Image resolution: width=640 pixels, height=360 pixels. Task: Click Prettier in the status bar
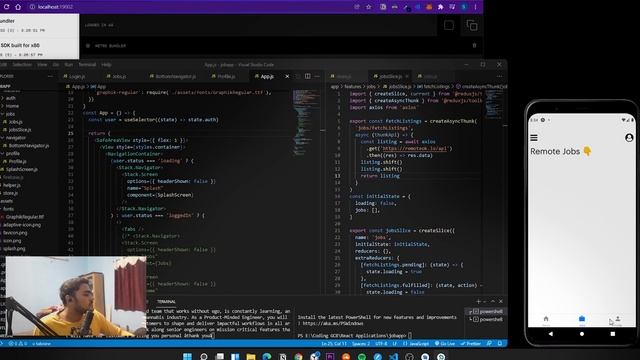click(471, 344)
